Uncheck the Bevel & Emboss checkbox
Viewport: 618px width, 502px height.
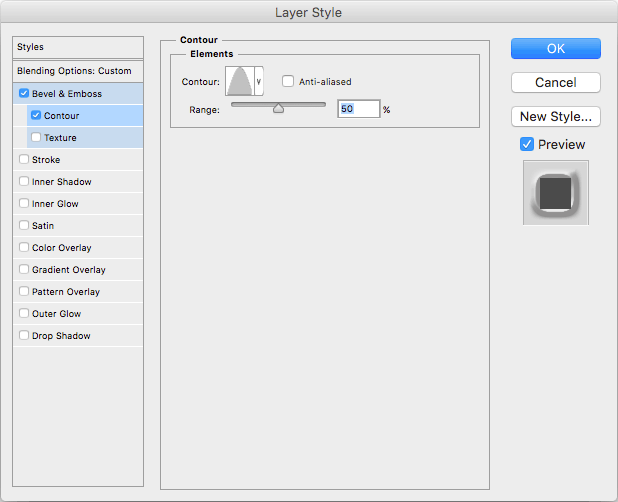24,93
